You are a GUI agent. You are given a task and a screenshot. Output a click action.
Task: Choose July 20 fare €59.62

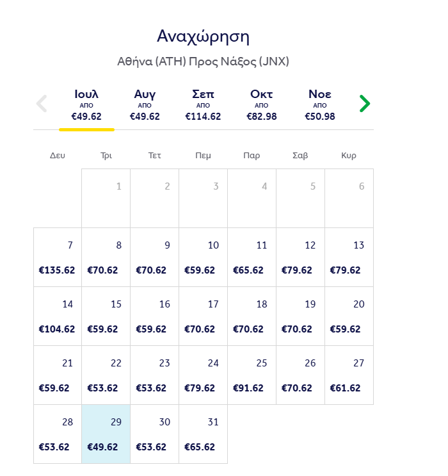[349, 316]
